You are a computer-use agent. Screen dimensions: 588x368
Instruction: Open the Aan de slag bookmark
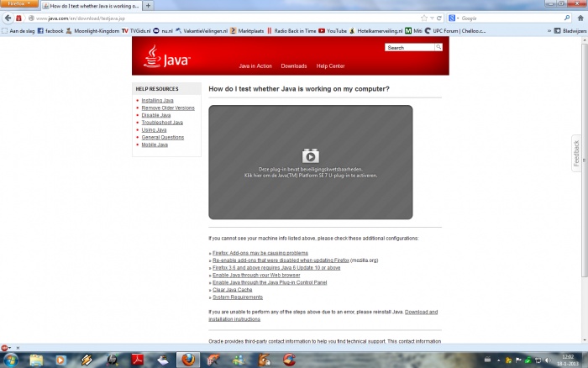tap(18, 31)
